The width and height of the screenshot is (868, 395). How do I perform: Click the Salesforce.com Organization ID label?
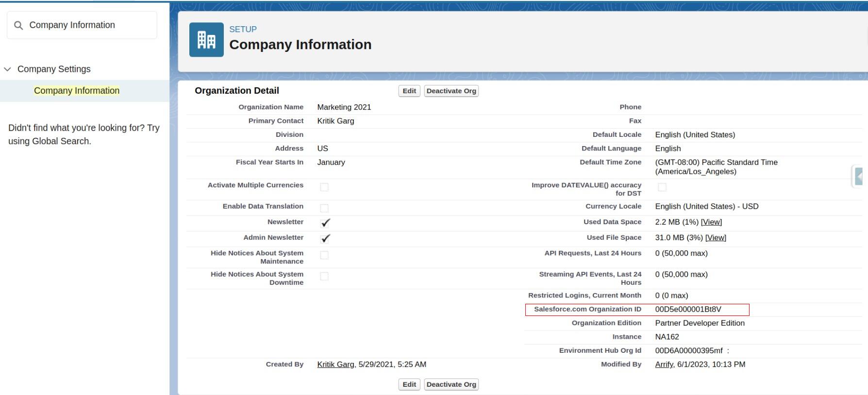(x=588, y=309)
